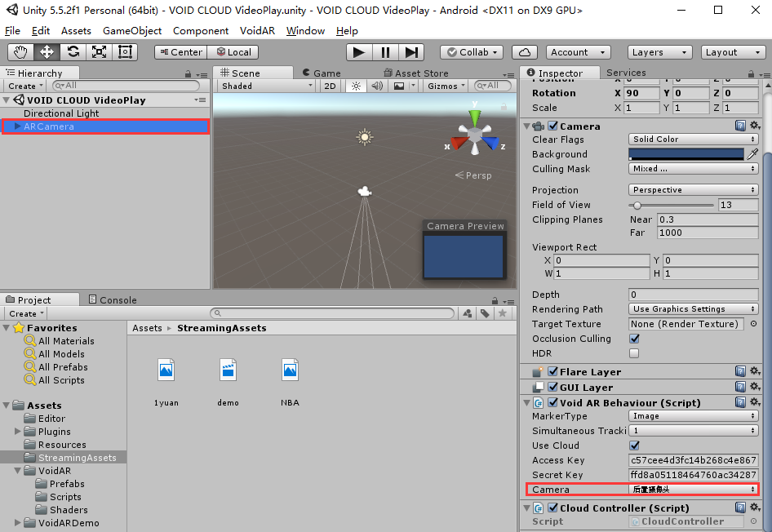The height and width of the screenshot is (532, 772).
Task: Click the Play button
Action: (x=359, y=52)
